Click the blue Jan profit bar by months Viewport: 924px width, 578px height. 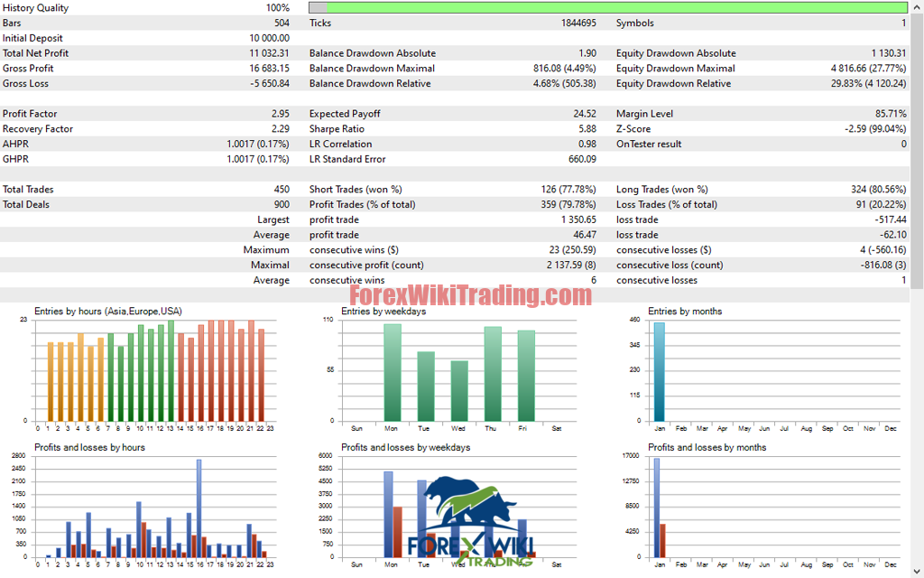click(x=657, y=508)
